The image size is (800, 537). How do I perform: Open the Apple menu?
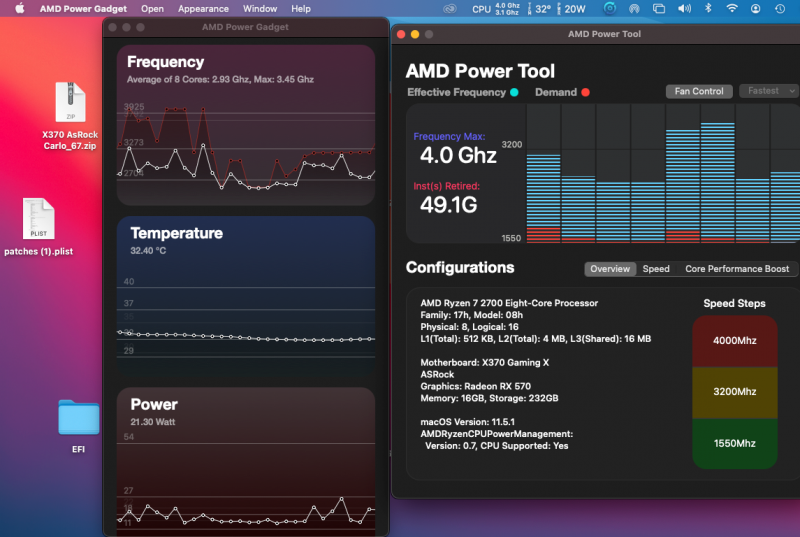(x=19, y=8)
